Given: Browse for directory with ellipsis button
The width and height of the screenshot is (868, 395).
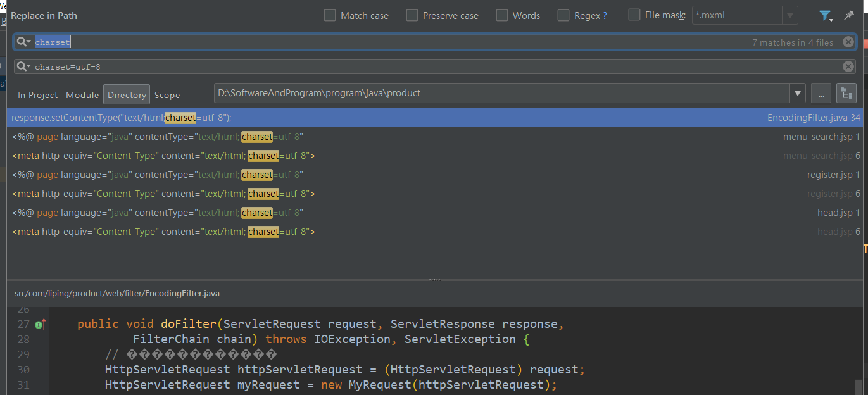Looking at the screenshot, I should click(821, 94).
